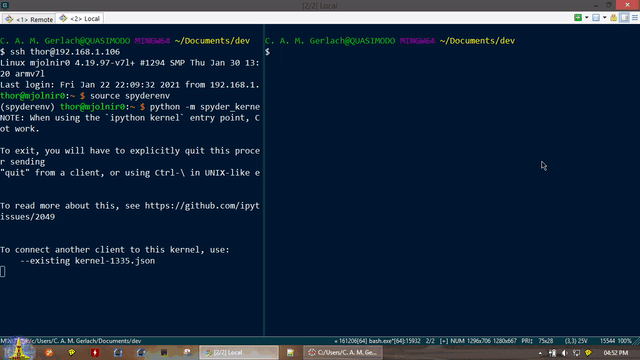This screenshot has width=640, height=360.
Task: Open the new console dropdown arrow
Action: click(587, 18)
